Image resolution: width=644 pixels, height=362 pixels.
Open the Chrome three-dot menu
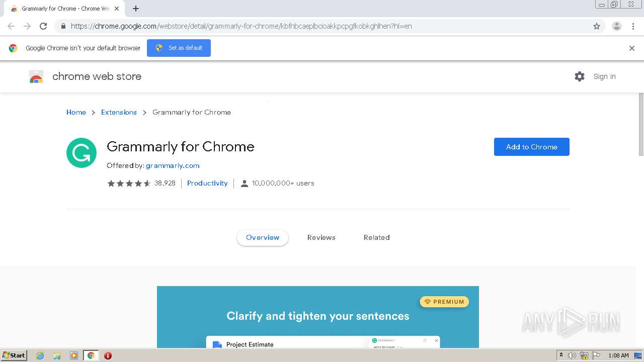click(633, 26)
